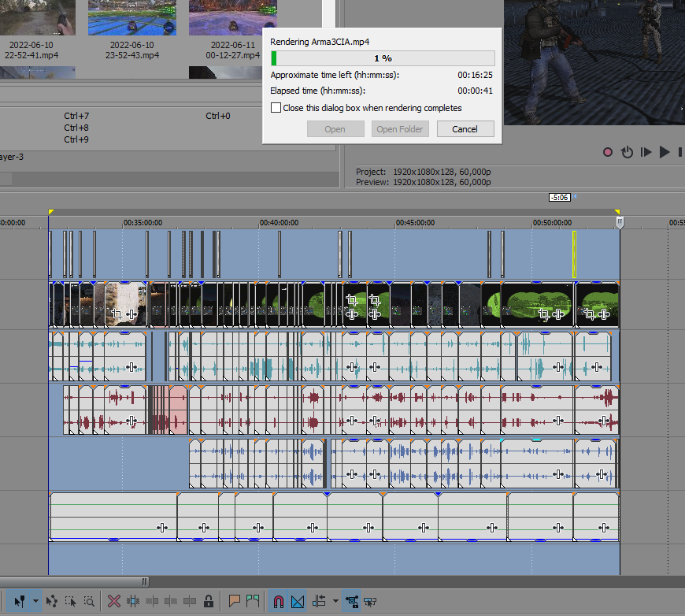Select the Envelope Edit tool
This screenshot has height=616, width=685.
click(51, 602)
